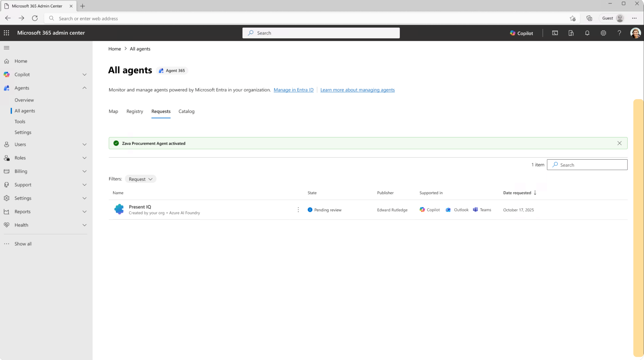The image size is (644, 360).
Task: Reload the page
Action: [x=35, y=18]
